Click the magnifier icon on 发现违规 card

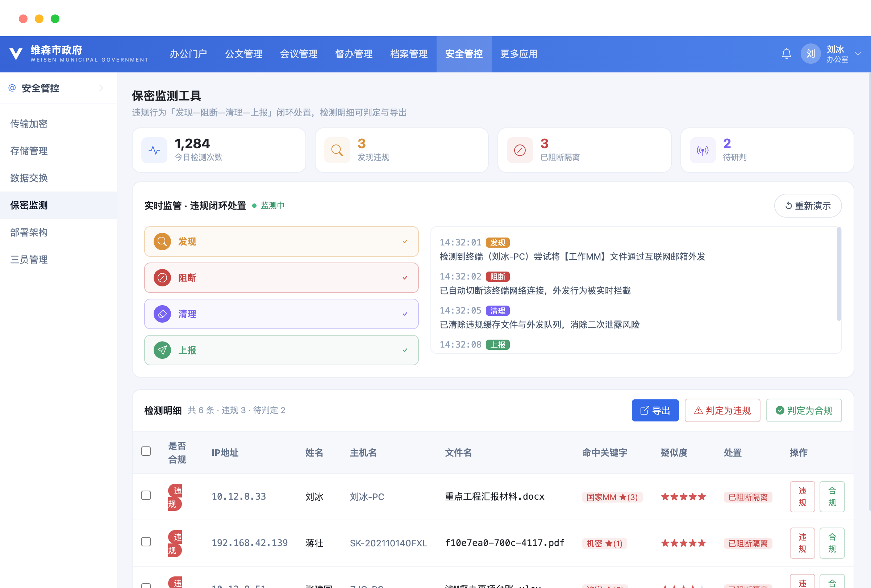[x=337, y=150]
